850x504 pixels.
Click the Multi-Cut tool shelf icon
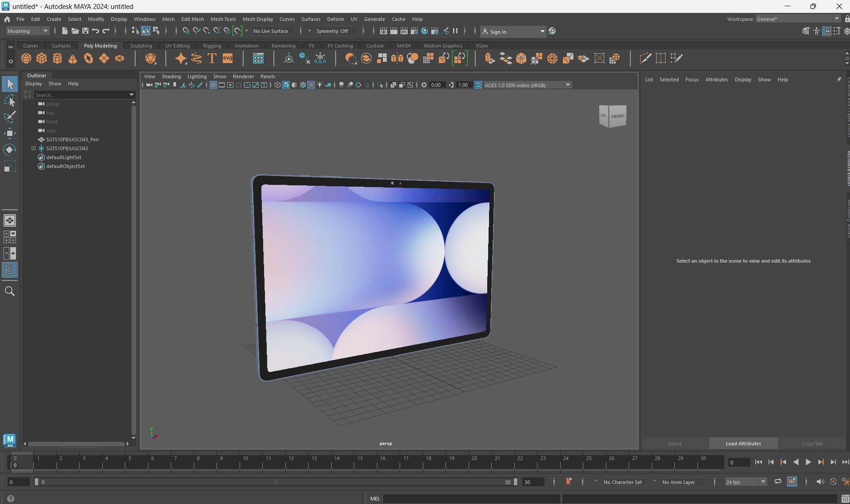(x=645, y=58)
